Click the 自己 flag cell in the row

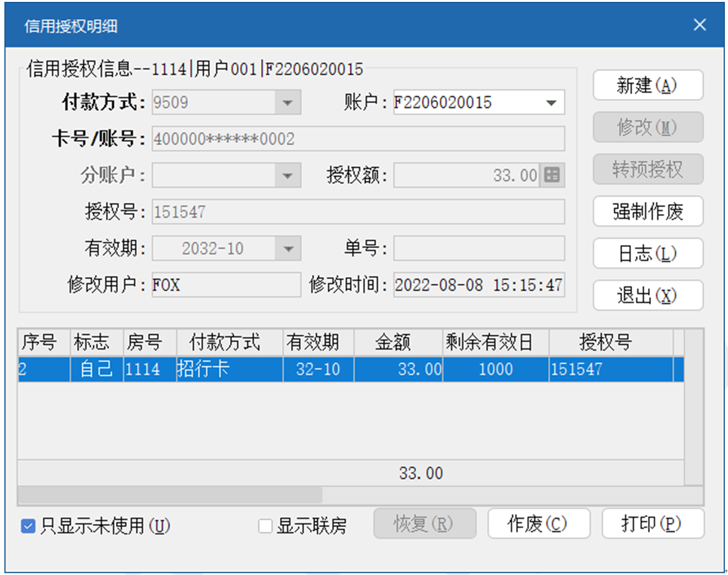[96, 370]
